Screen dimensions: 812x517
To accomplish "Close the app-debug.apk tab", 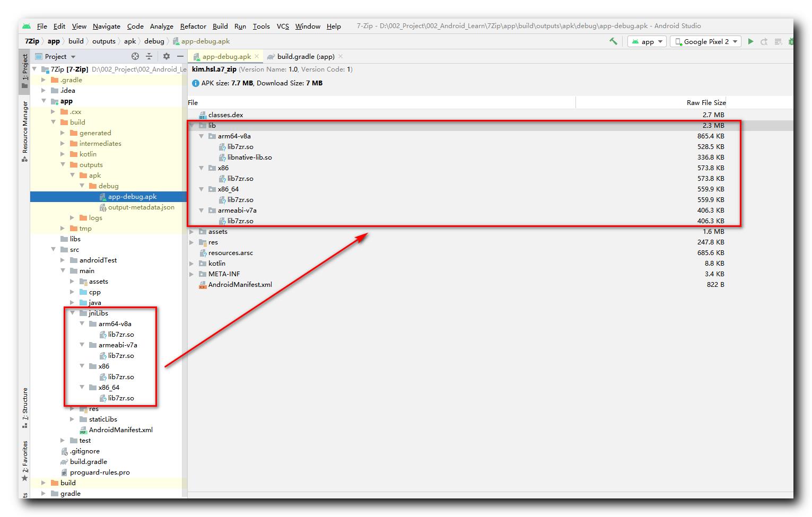I will point(257,56).
